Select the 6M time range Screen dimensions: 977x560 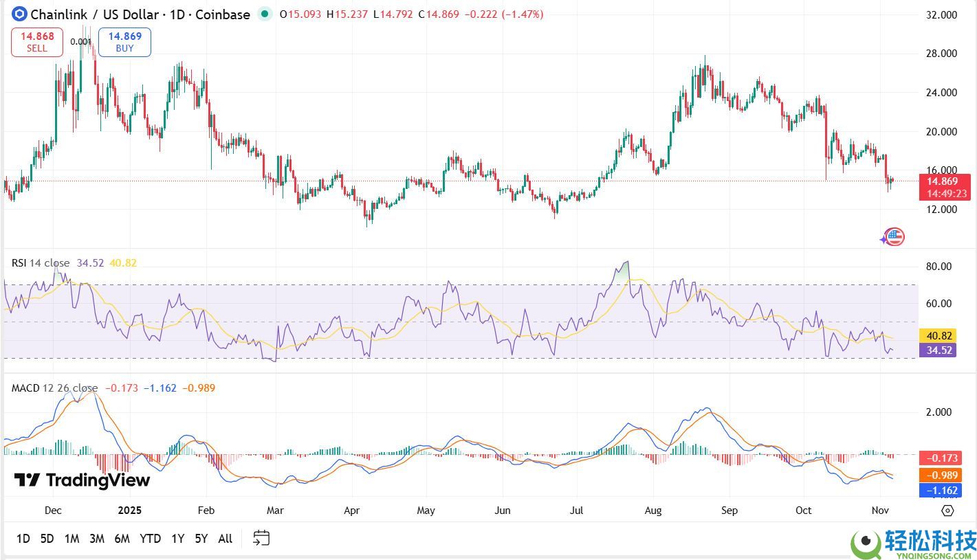(122, 539)
